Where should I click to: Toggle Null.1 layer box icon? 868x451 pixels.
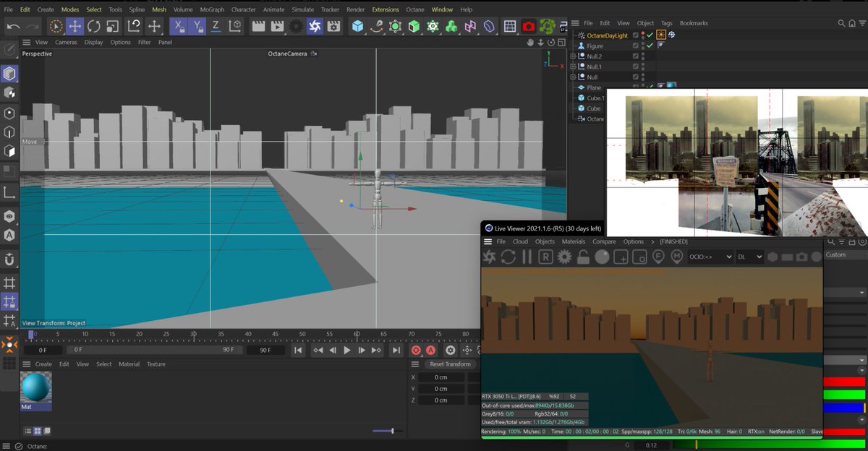(635, 66)
